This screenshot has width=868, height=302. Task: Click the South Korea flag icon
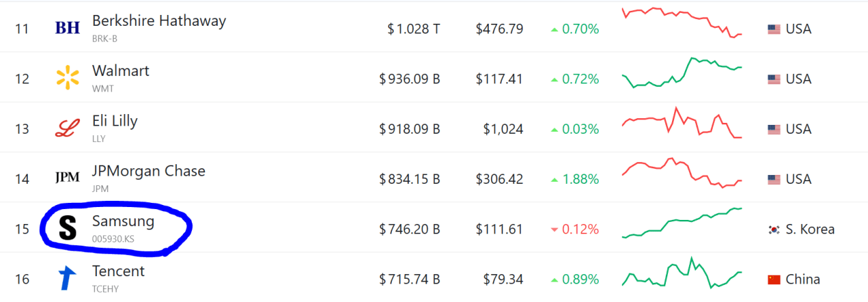pos(774,229)
